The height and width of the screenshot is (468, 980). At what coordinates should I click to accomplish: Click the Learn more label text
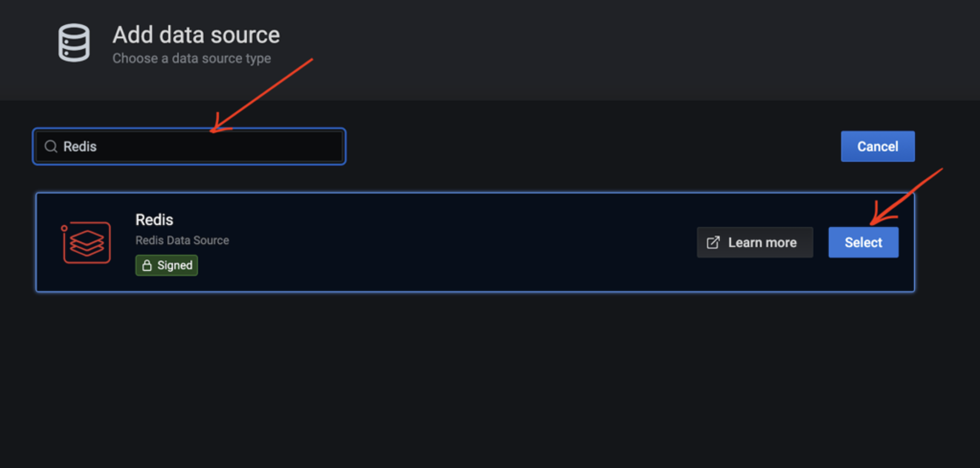pos(762,242)
